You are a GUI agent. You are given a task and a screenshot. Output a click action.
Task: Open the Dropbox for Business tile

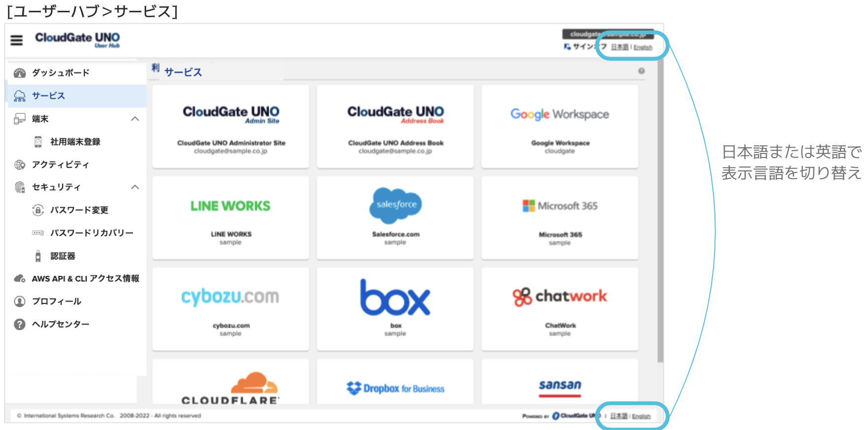[395, 382]
